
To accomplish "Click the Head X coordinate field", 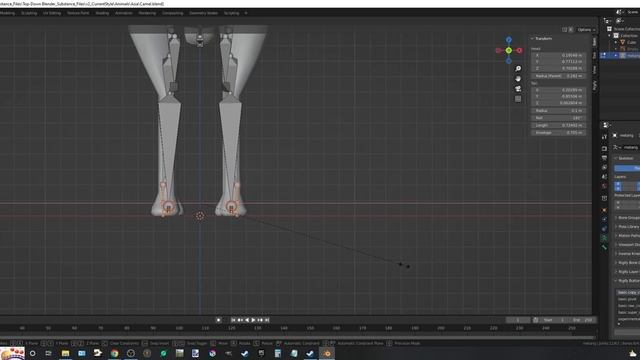I will (x=558, y=55).
